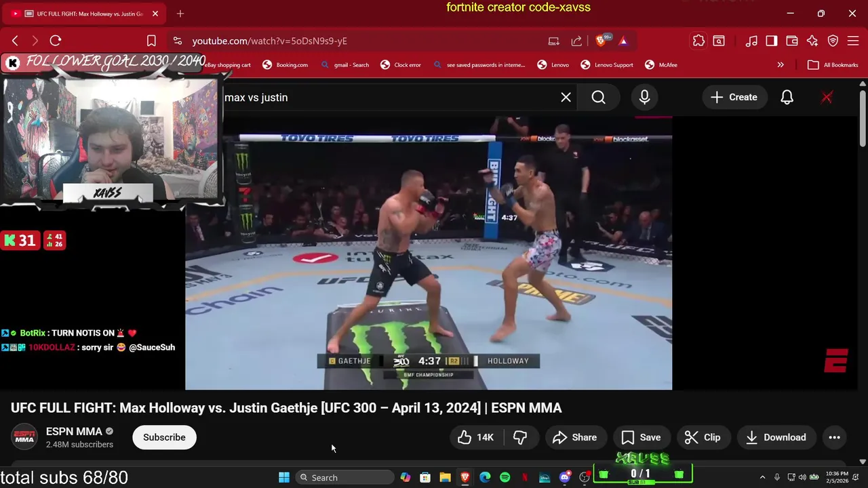Create a Clip of the video
The width and height of the screenshot is (868, 488).
click(x=703, y=437)
